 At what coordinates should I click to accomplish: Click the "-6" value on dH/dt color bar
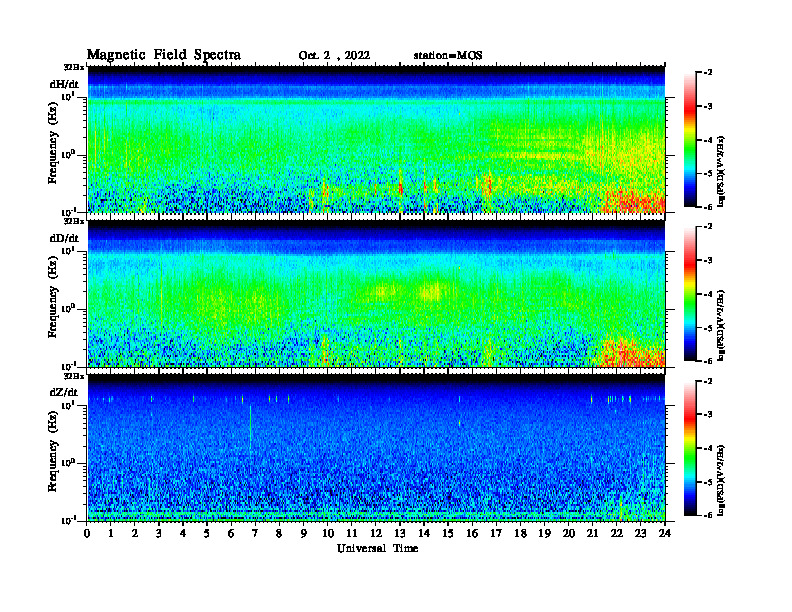click(708, 207)
